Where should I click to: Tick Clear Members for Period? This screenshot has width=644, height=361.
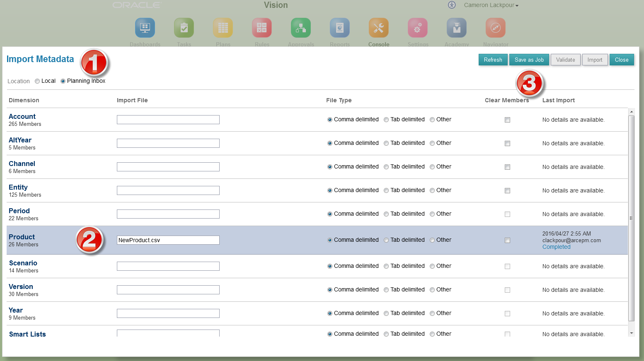pyautogui.click(x=507, y=214)
